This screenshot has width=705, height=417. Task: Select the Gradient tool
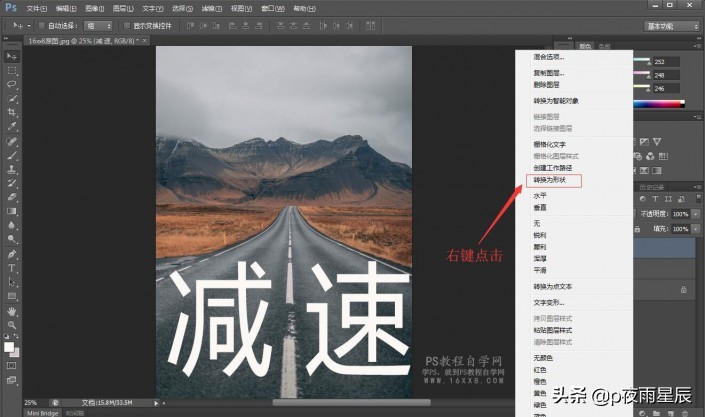pyautogui.click(x=12, y=211)
